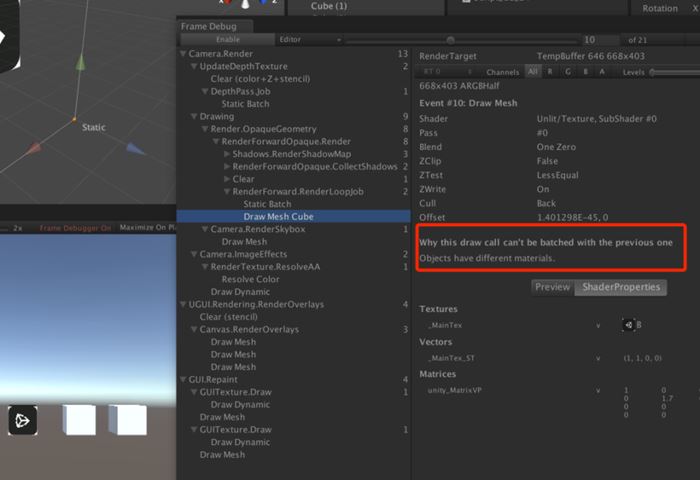700x480 pixels.
Task: Toggle the Frame Debugger Enable button
Action: (x=227, y=39)
